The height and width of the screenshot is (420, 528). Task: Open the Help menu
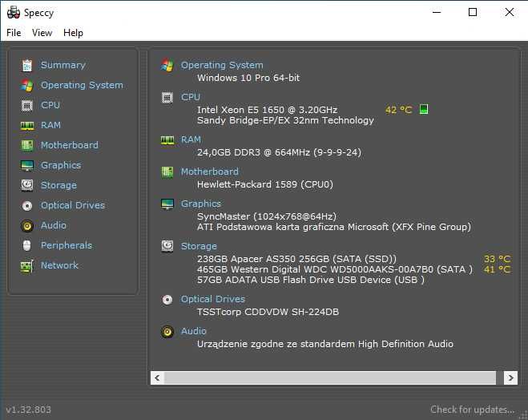point(73,33)
